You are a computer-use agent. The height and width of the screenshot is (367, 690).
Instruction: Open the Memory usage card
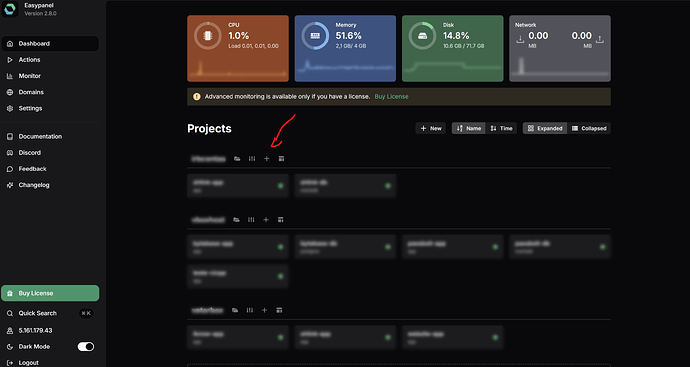pyautogui.click(x=345, y=48)
